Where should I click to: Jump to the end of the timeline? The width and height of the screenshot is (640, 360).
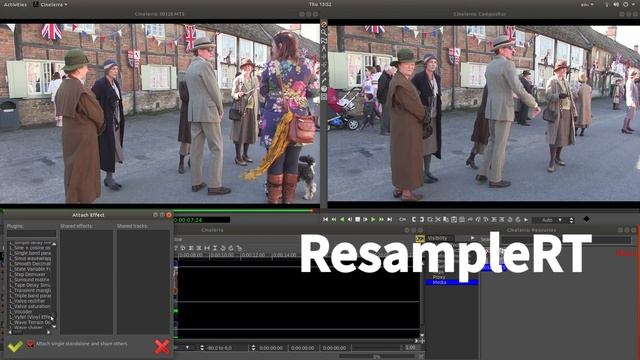click(389, 220)
